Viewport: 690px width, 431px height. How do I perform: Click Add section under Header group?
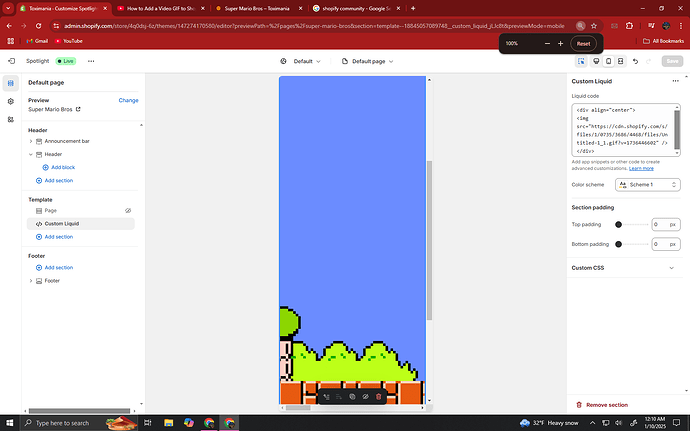pyautogui.click(x=54, y=181)
